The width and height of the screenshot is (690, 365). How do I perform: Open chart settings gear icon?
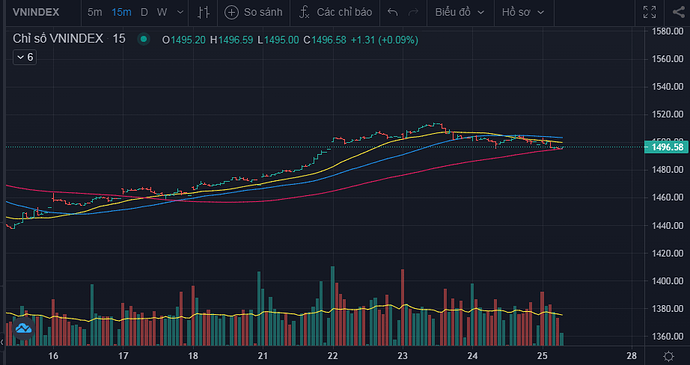[x=668, y=356]
